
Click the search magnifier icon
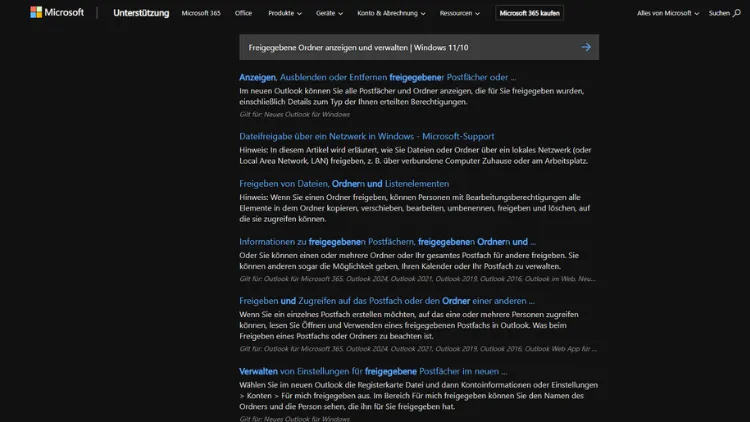pyautogui.click(x=737, y=13)
